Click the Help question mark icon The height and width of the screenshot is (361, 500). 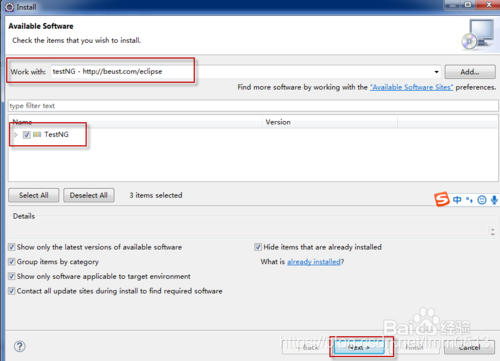20,346
